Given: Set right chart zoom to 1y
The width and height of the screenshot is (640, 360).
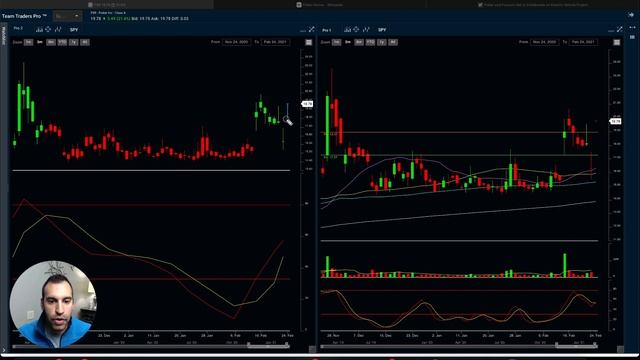Looking at the screenshot, I should coord(382,42).
